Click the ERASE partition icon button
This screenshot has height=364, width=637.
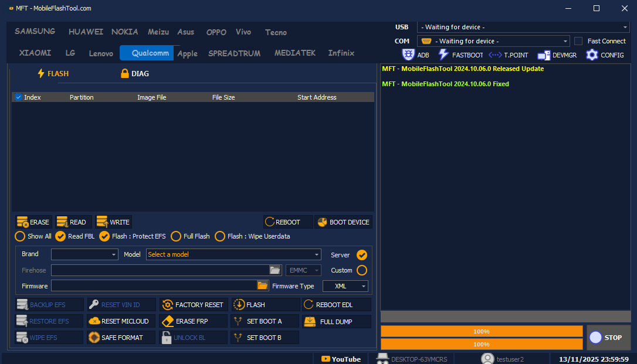coord(33,222)
